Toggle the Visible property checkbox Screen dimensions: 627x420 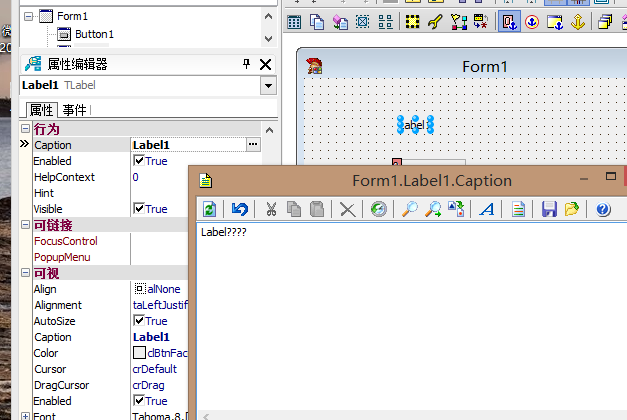tap(139, 209)
